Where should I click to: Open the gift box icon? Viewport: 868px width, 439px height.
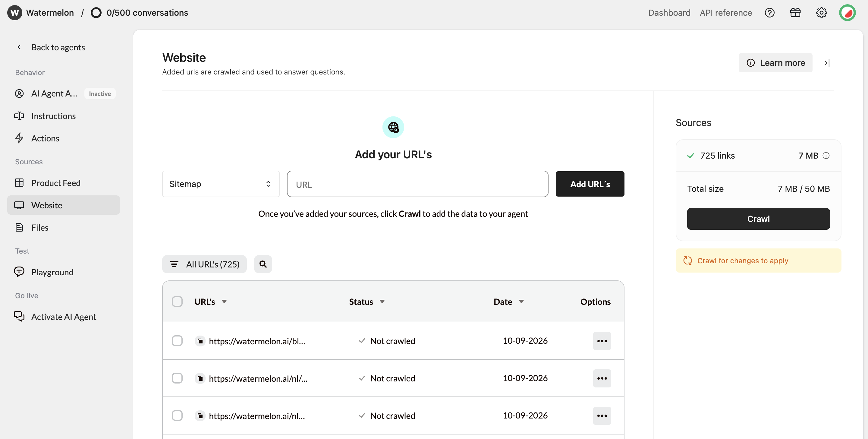(x=795, y=13)
